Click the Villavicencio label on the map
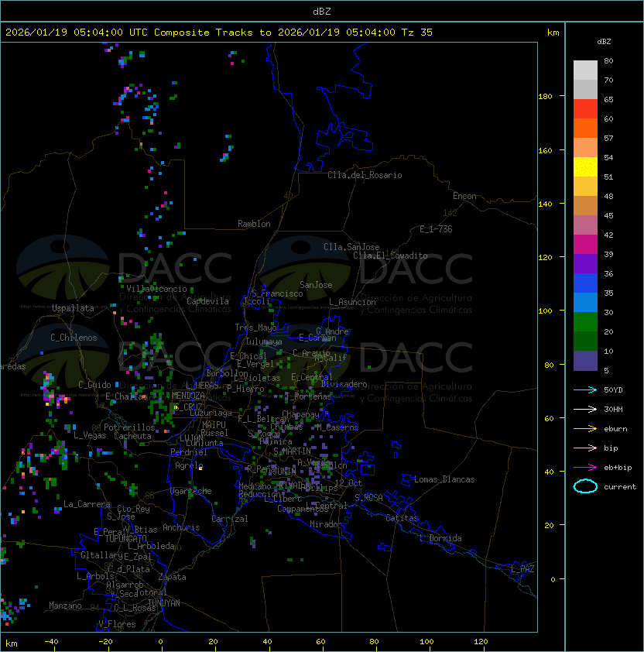644x652 pixels. [157, 289]
